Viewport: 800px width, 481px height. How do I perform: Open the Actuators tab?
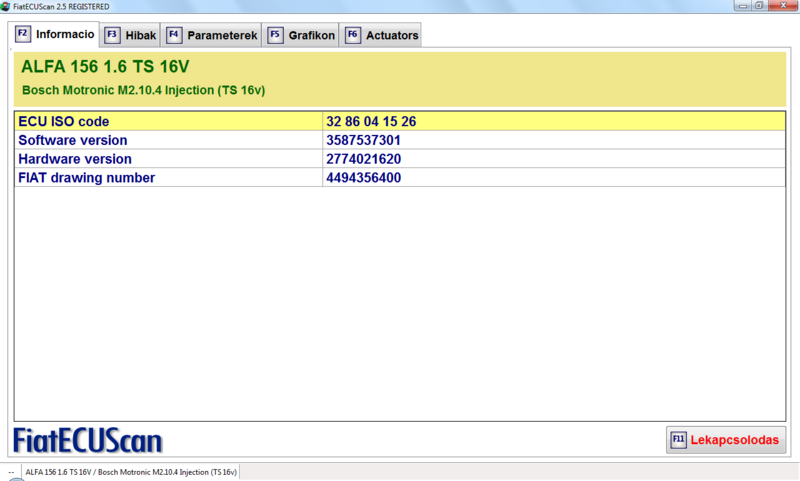coord(381,35)
